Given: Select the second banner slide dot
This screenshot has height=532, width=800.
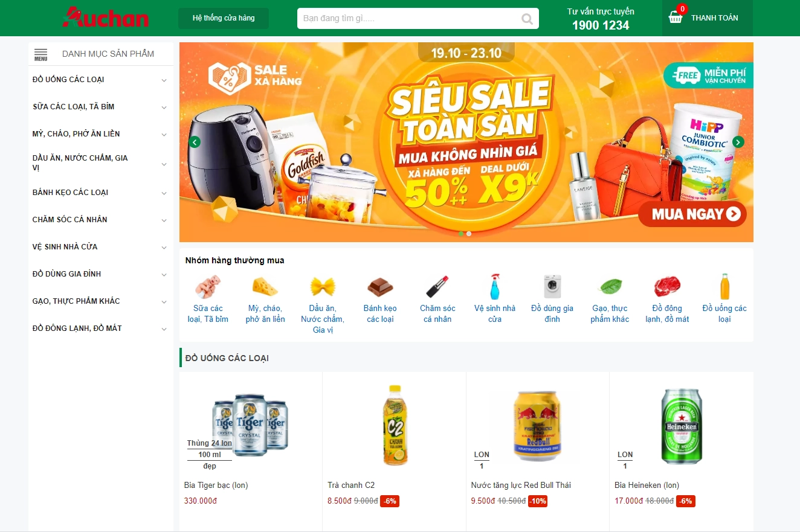Looking at the screenshot, I should [x=469, y=234].
